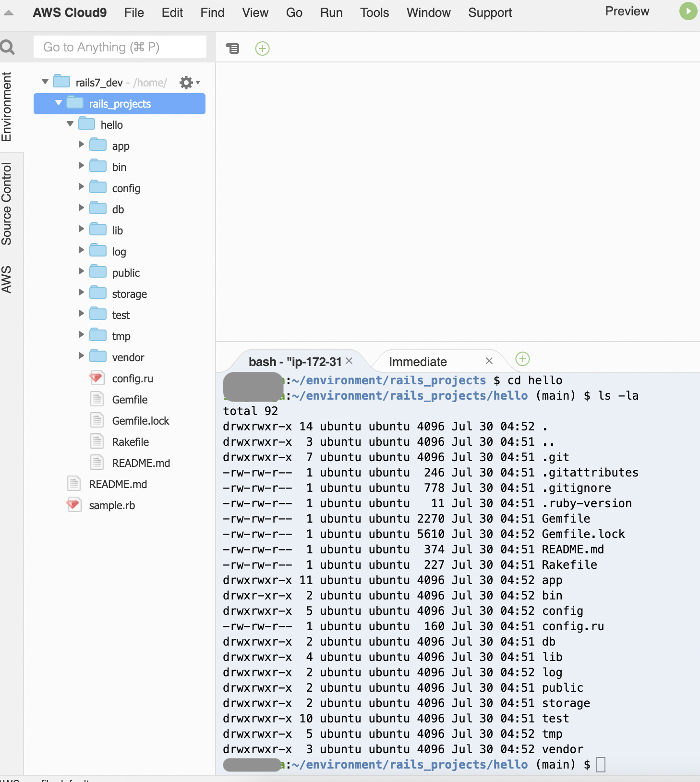
Task: Open the Tools menu
Action: point(374,13)
